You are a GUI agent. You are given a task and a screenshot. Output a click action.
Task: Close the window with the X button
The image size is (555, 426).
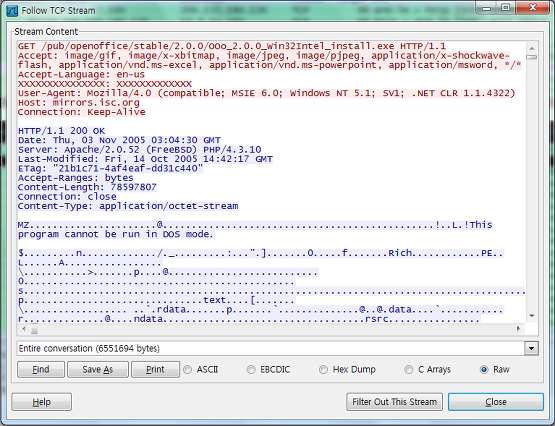[533, 8]
